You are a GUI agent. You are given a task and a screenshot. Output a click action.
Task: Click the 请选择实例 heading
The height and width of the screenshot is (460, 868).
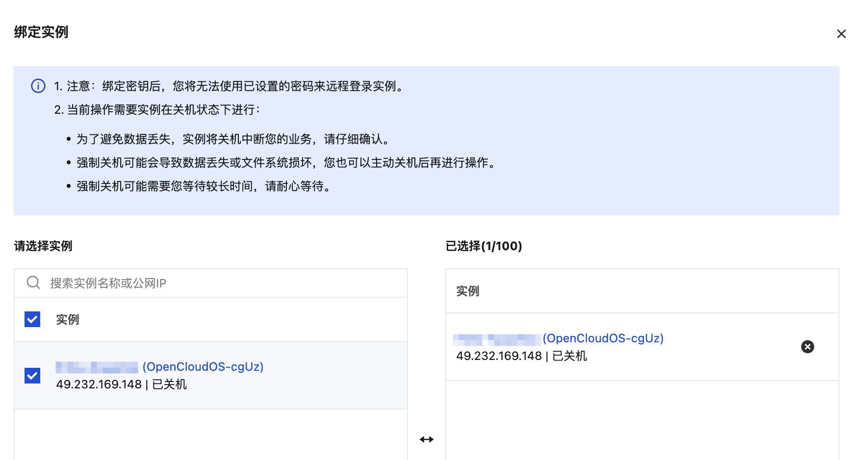pyautogui.click(x=43, y=246)
